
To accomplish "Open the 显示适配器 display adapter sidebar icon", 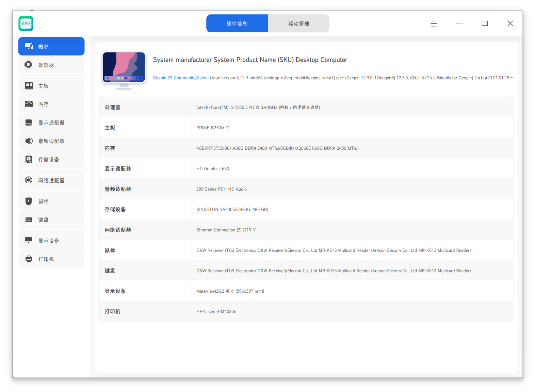I will point(29,122).
